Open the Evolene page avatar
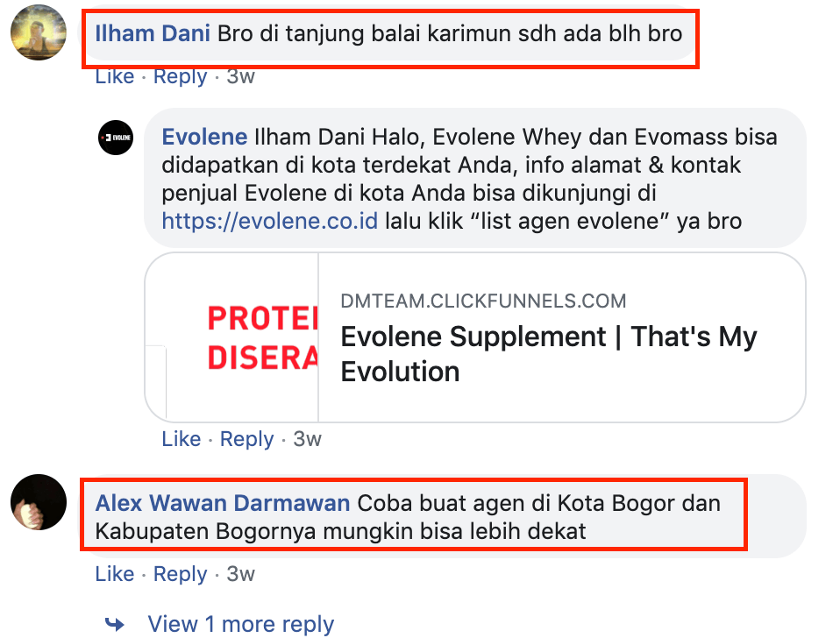Screen dimensions: 840x638 pyautogui.click(x=116, y=138)
